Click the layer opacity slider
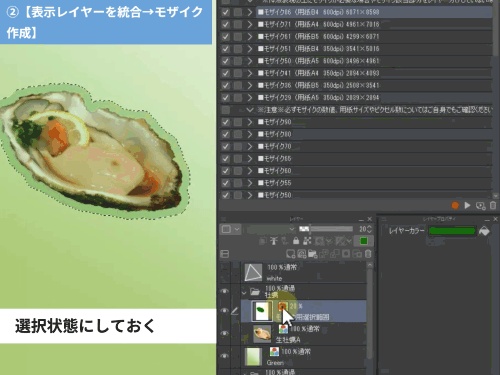Screen dimensions: 500x375 coord(326,229)
